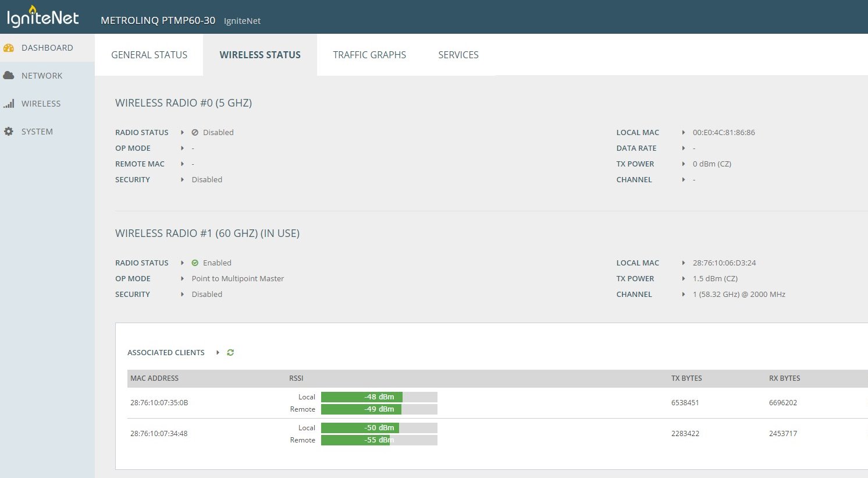868x478 pixels.
Task: Click local MAC 00:E0:4C:81:86:86
Action: pyautogui.click(x=724, y=133)
